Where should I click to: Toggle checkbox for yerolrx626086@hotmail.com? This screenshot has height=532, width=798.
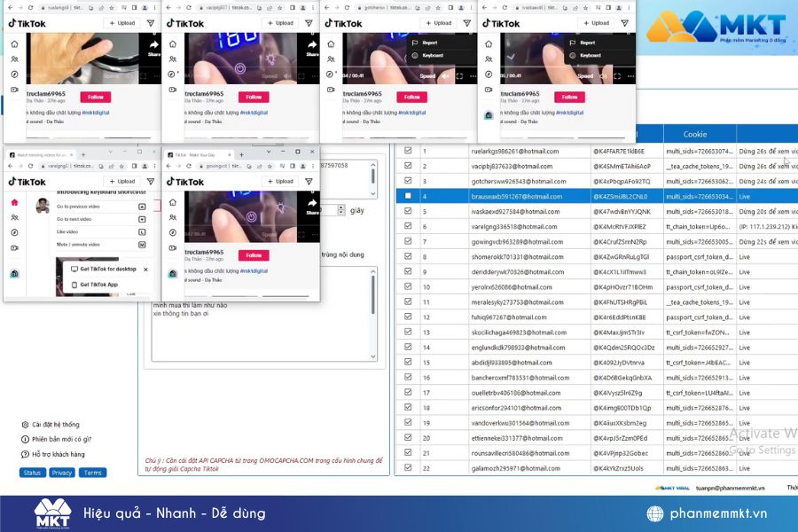408,286
